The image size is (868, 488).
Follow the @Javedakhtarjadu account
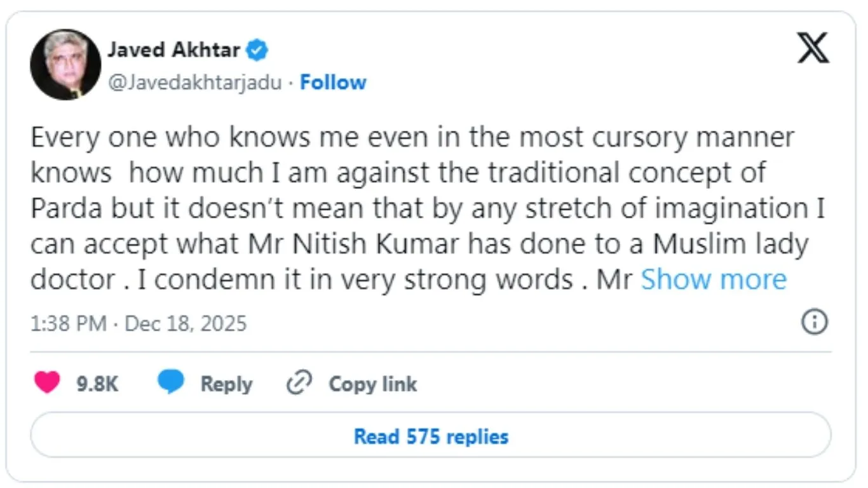333,83
